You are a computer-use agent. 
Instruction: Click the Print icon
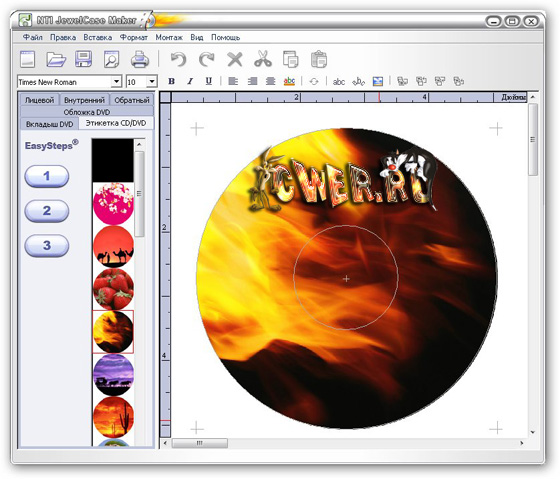click(x=140, y=59)
